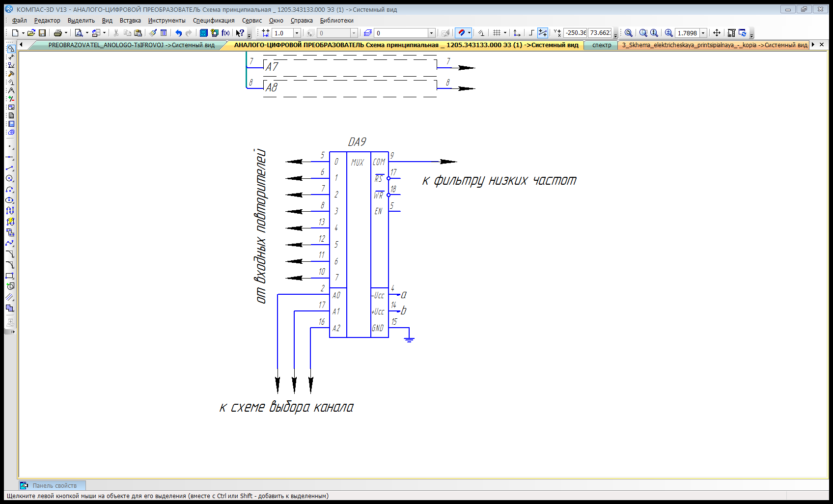Image resolution: width=833 pixels, height=504 pixels.
Task: Click the zoom factor field 1.7898
Action: point(687,33)
